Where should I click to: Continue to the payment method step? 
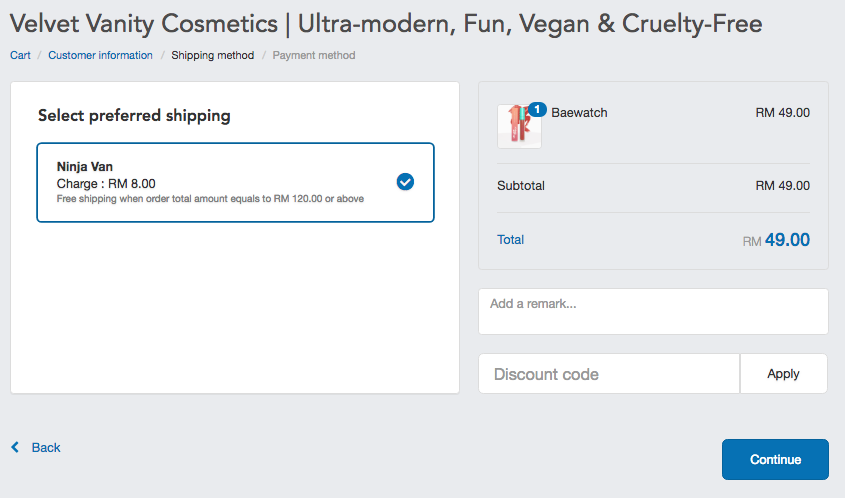775,459
